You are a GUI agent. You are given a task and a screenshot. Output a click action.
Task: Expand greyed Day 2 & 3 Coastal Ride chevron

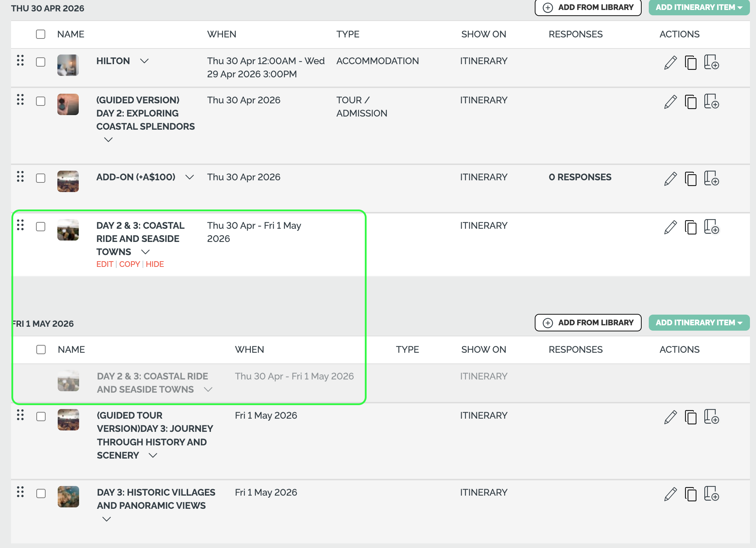[x=208, y=389]
